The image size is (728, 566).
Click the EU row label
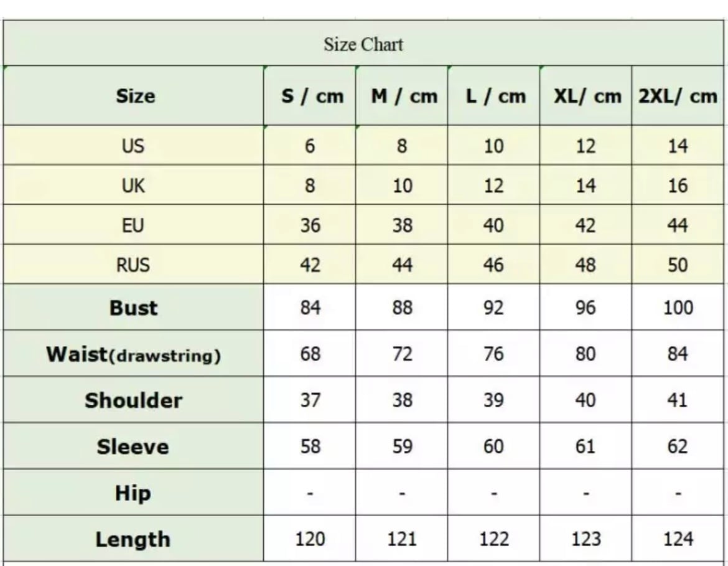134,224
